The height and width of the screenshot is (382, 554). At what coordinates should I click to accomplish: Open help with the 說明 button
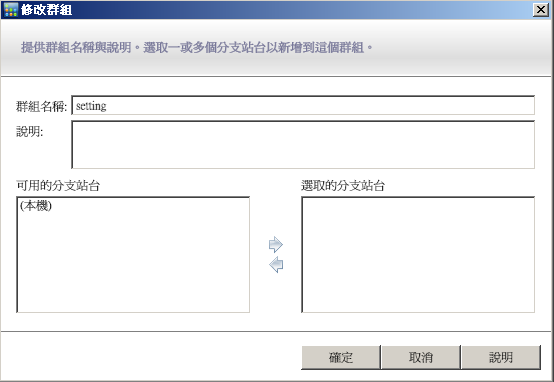pos(501,357)
